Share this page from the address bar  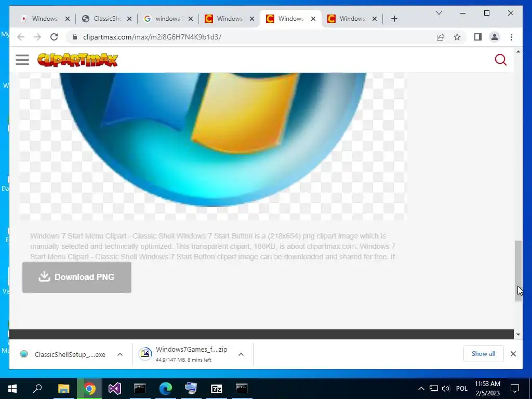pyautogui.click(x=441, y=37)
